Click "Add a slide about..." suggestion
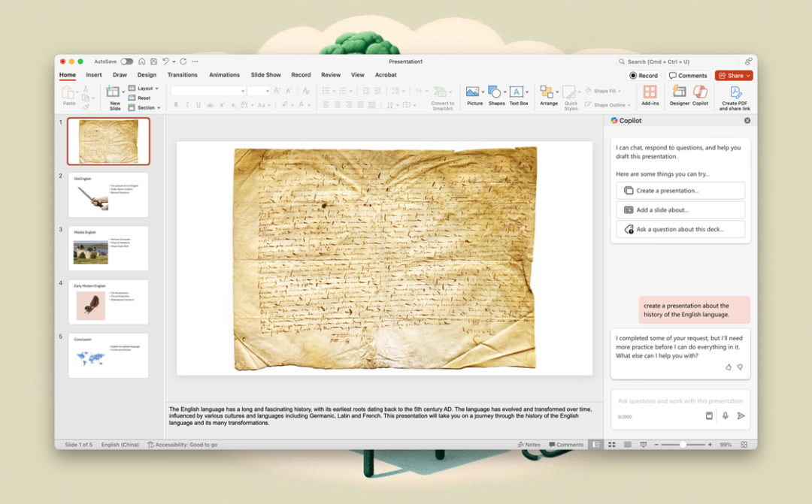This screenshot has height=504, width=812. pyautogui.click(x=680, y=210)
